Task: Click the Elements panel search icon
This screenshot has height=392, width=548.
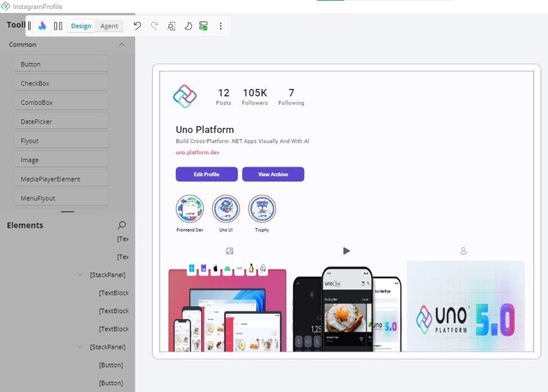Action: 122,225
